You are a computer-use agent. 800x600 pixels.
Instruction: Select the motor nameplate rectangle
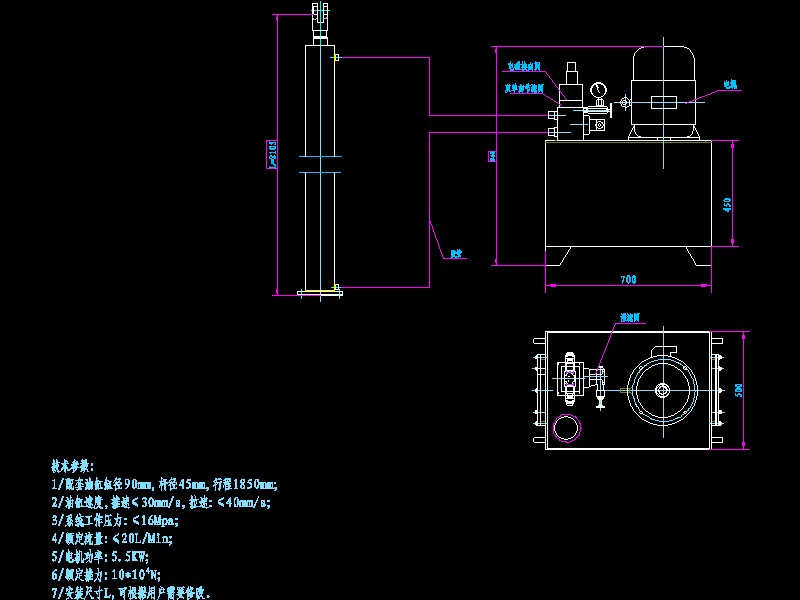pos(664,103)
